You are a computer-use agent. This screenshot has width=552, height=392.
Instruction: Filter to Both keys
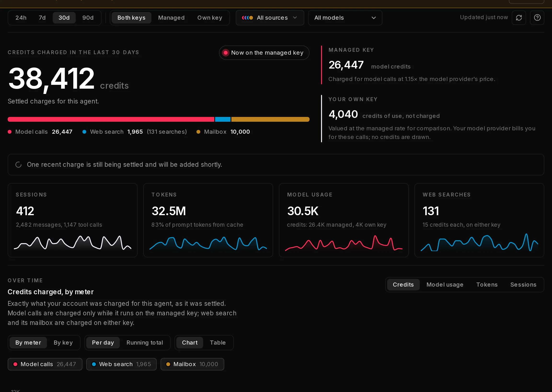click(x=131, y=18)
